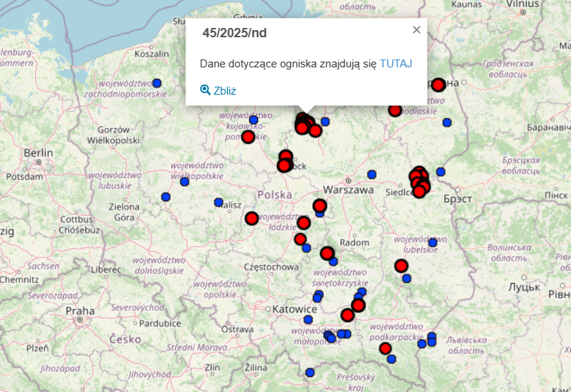
Task: Select blue marker right of lubelskie label
Action: (433, 243)
